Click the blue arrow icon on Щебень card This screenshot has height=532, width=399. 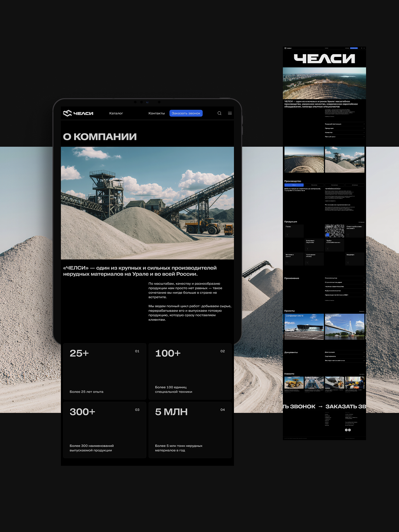[327, 235]
